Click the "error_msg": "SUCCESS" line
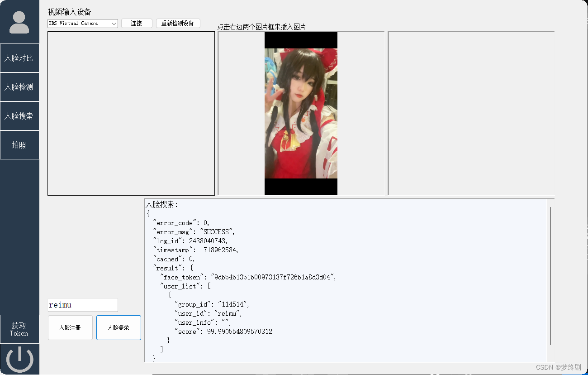The width and height of the screenshot is (588, 375). click(194, 232)
